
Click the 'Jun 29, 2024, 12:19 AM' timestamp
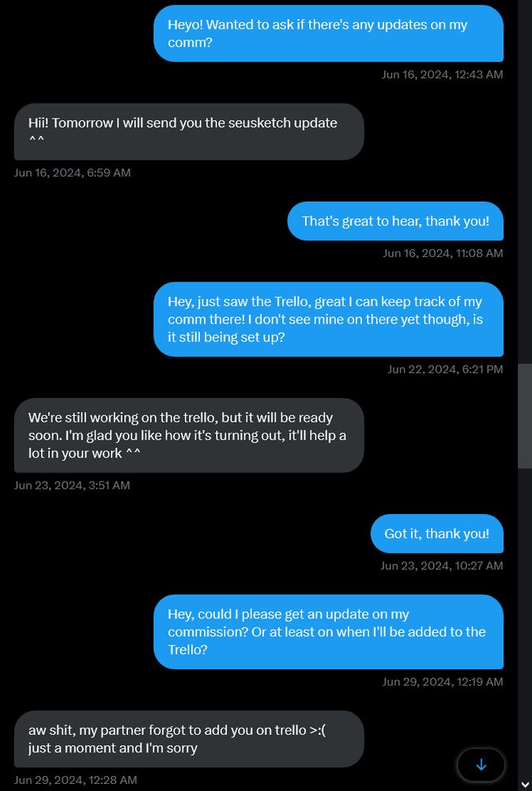pyautogui.click(x=443, y=681)
